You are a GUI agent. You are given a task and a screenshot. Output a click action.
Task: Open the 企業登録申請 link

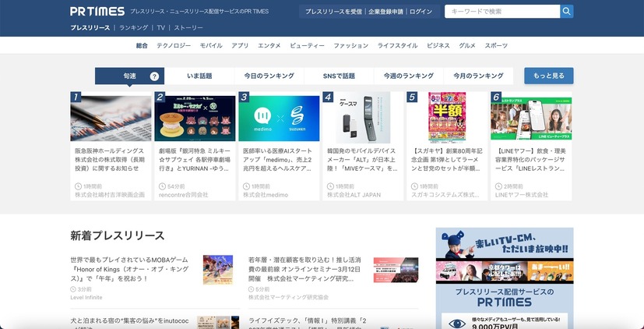[x=385, y=12]
